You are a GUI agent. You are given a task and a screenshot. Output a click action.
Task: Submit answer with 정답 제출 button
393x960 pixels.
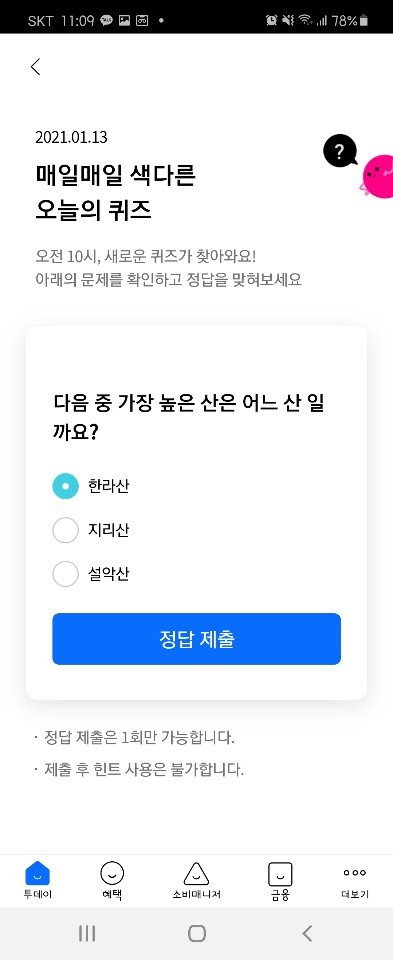(x=196, y=639)
